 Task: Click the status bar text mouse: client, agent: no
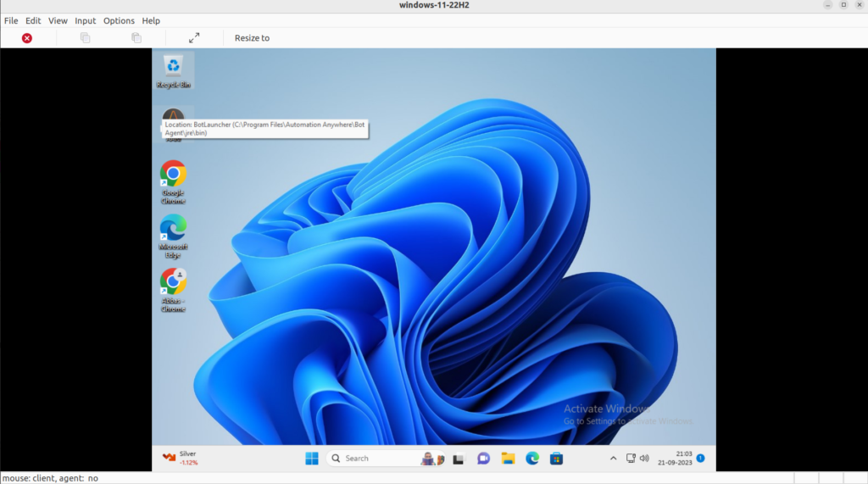(50, 478)
